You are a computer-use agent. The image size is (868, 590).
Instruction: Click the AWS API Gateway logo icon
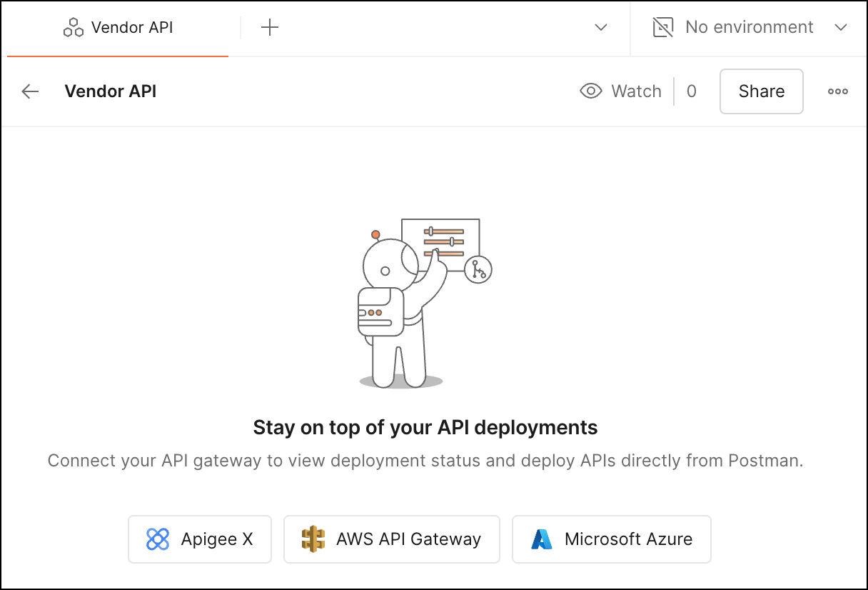[x=313, y=539]
